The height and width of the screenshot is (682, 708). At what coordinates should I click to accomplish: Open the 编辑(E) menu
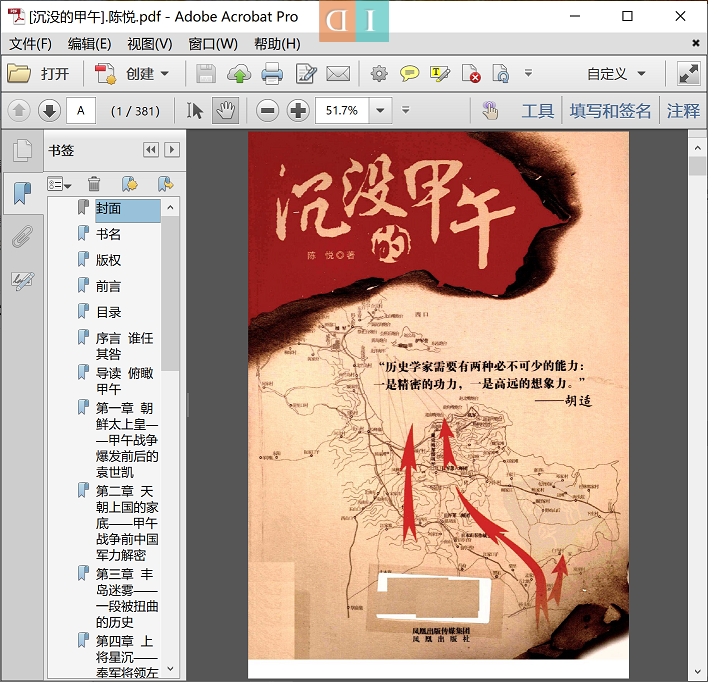coord(89,44)
